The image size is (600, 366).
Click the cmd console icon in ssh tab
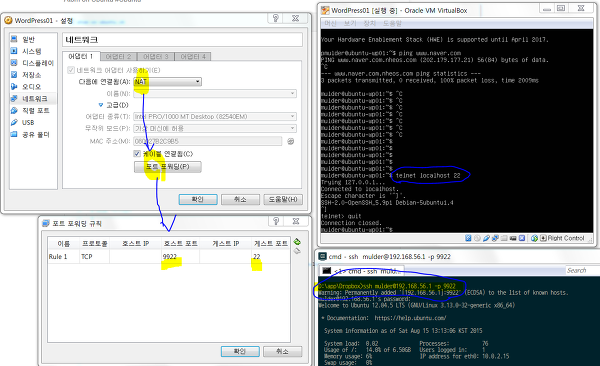point(326,271)
